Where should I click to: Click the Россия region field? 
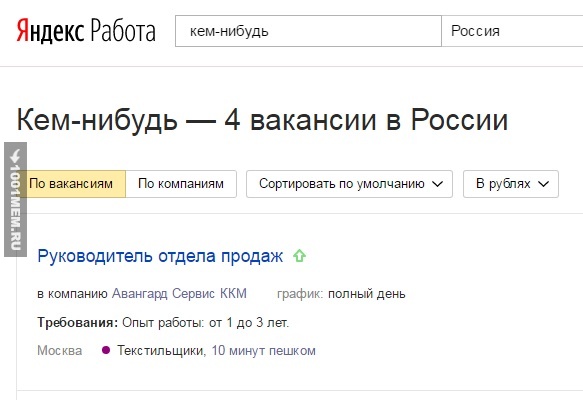(512, 31)
